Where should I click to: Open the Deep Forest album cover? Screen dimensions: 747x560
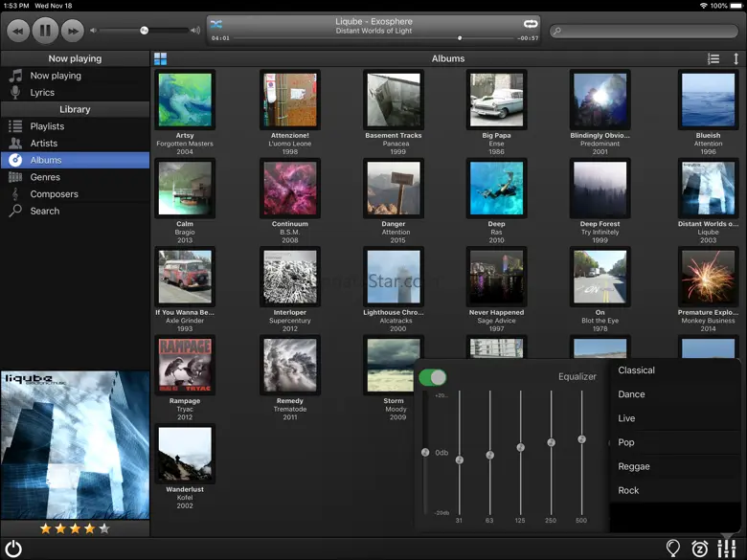[600, 188]
